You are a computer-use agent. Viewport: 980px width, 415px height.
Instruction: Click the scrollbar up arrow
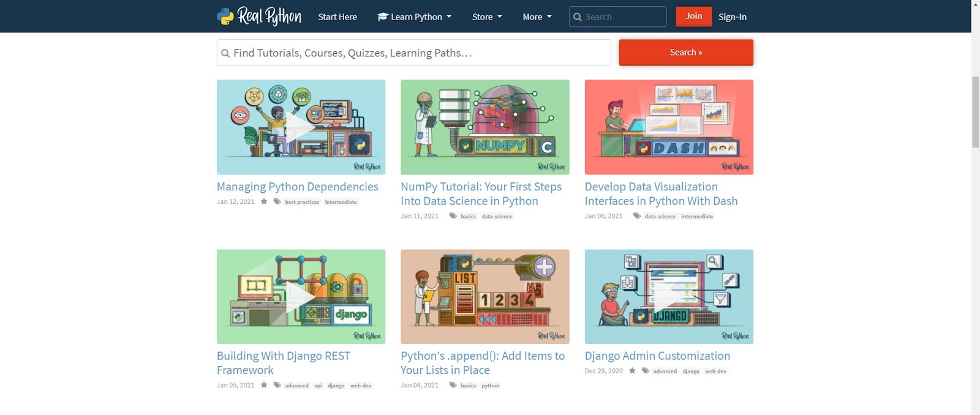976,4
